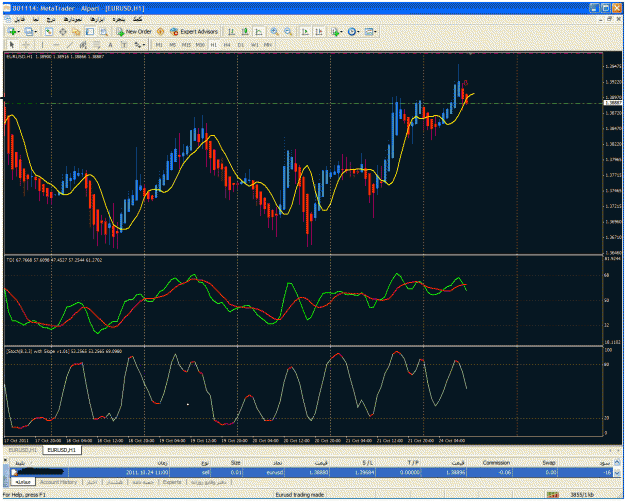The width and height of the screenshot is (625, 501).
Task: Click the '3855/1kb' status bar entry
Action: coord(582,495)
